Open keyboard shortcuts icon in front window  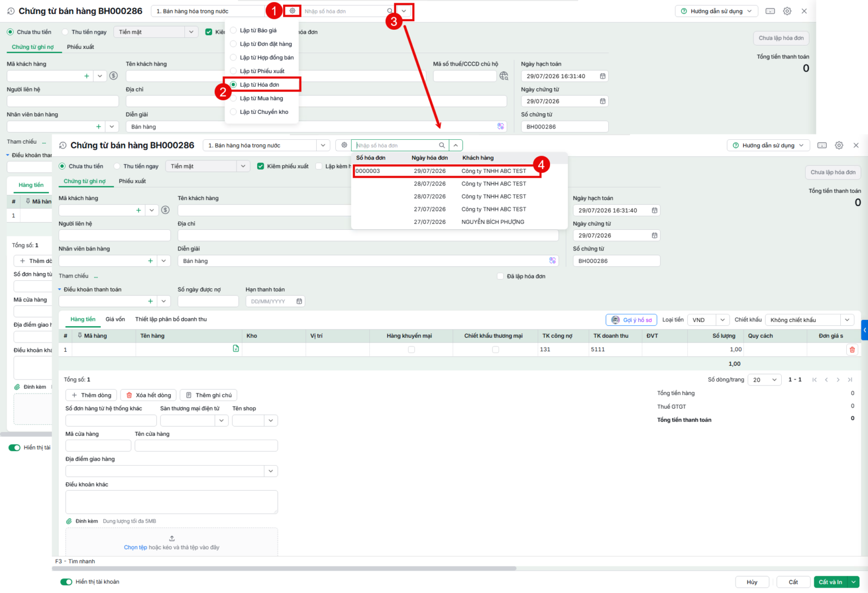click(822, 145)
